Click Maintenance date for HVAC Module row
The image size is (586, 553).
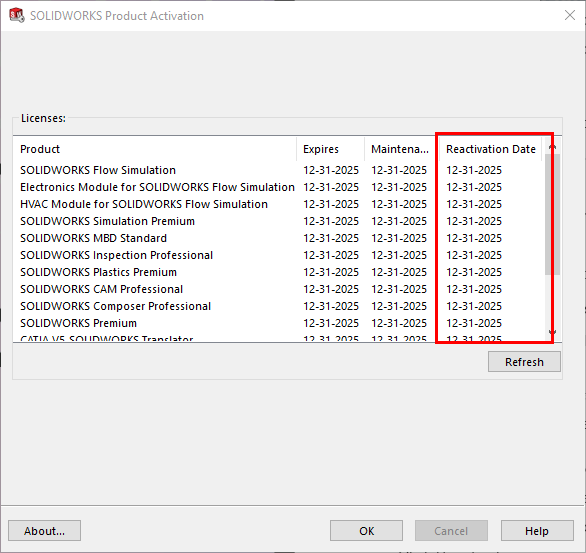click(x=399, y=204)
